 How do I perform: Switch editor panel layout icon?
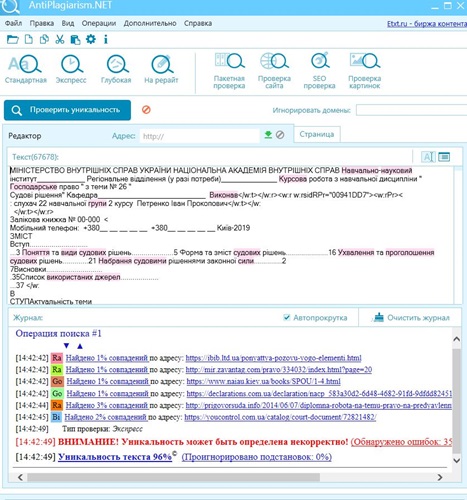(444, 157)
